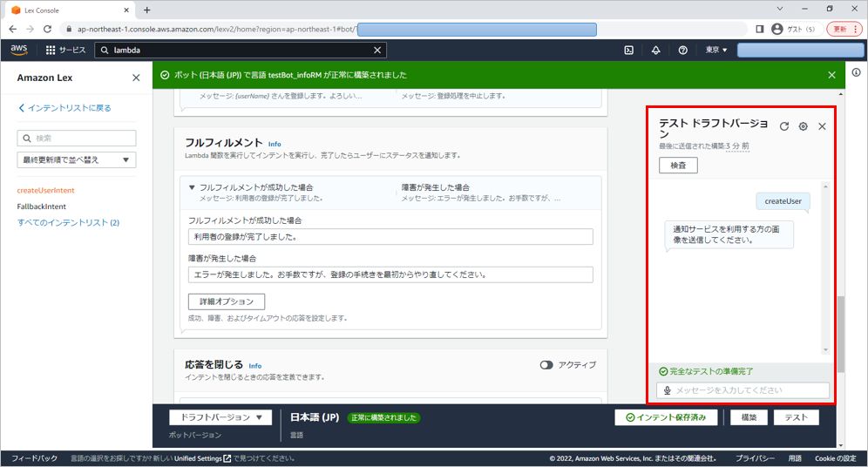
Task: Click the main page scrollbar thumb
Action: point(841,335)
